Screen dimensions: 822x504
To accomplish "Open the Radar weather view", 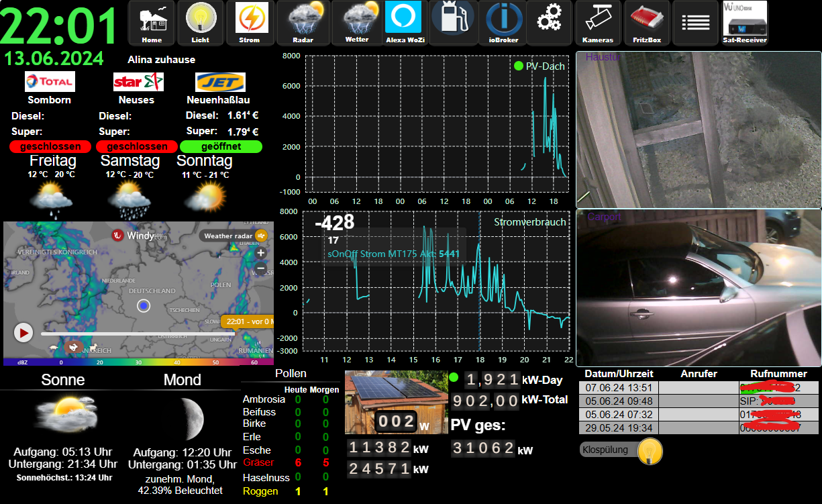I will pyautogui.click(x=303, y=23).
